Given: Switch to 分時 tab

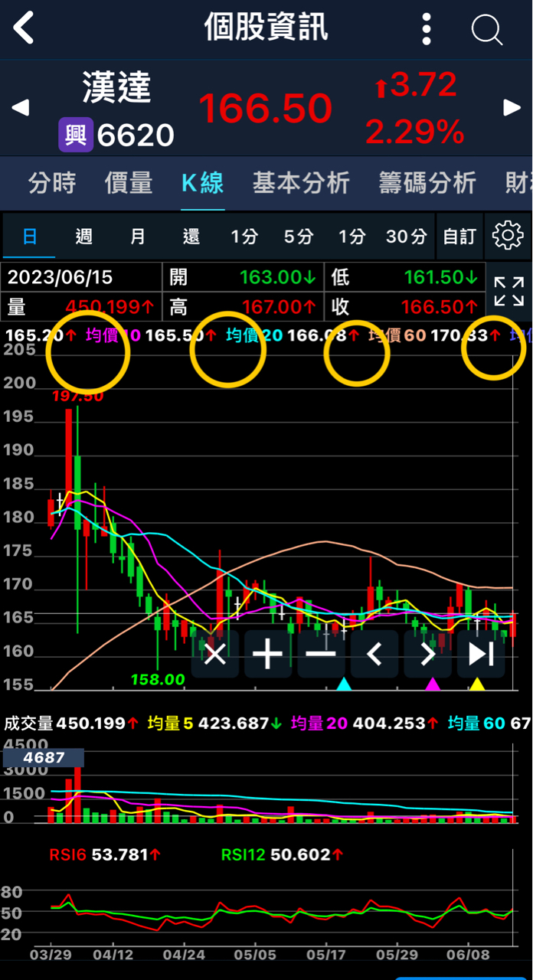Looking at the screenshot, I should [52, 183].
